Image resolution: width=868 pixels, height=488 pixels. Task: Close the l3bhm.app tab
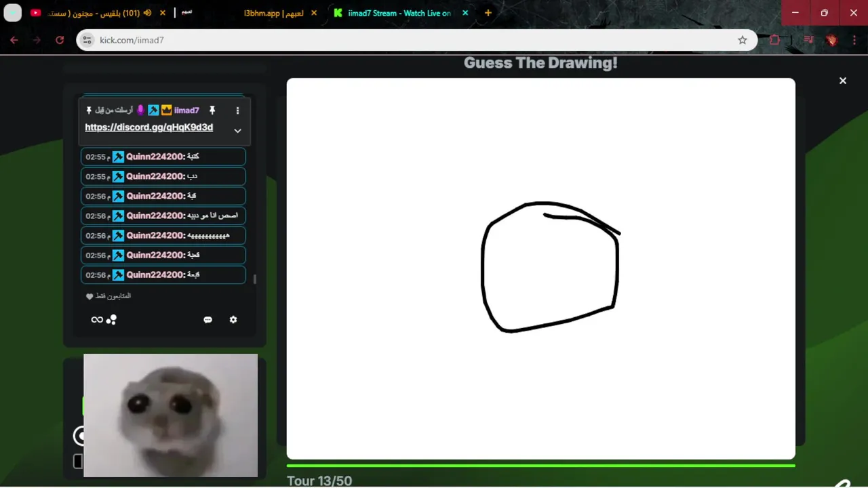314,13
